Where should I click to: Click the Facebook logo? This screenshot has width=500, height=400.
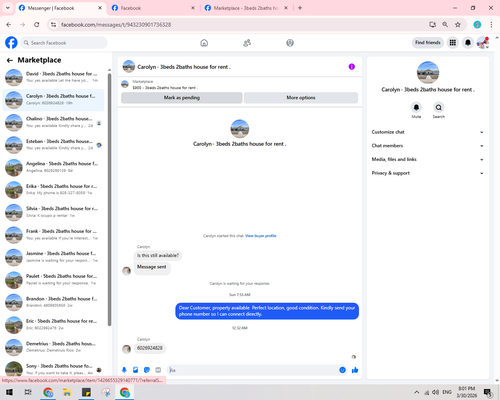tap(11, 43)
